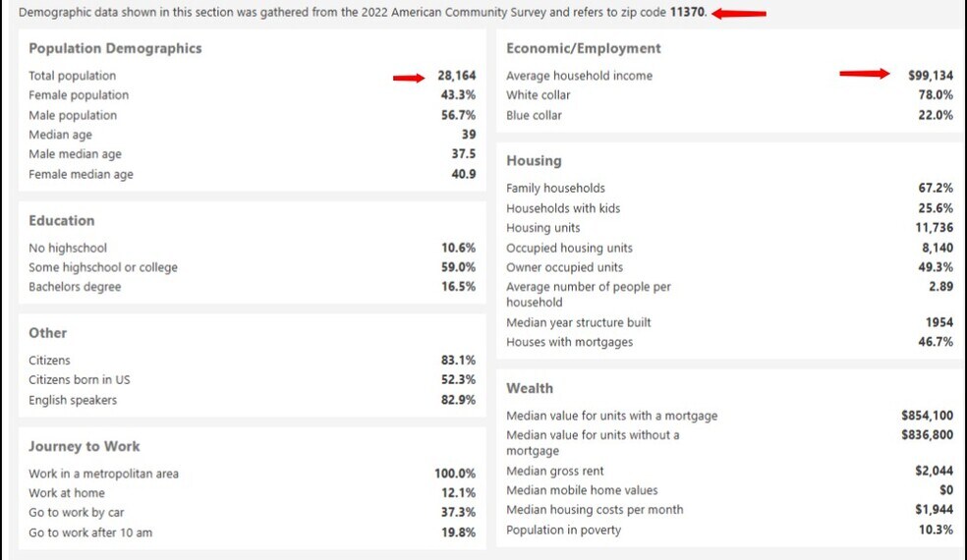967x560 pixels.
Task: Click the red arrow pointing at zip code 11370
Action: (739, 14)
